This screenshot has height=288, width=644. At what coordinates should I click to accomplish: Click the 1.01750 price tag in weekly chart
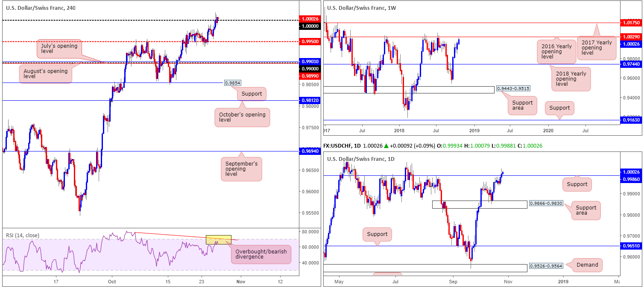(x=632, y=23)
